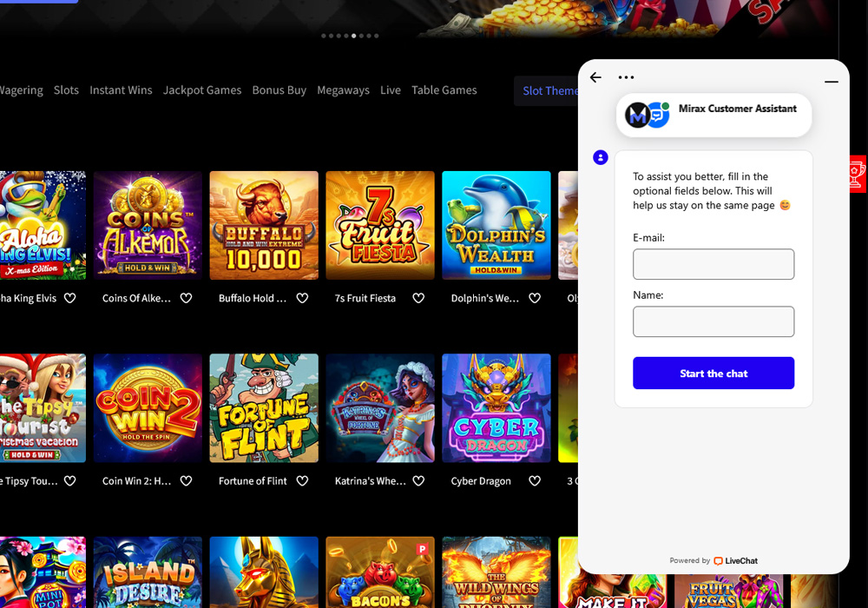The height and width of the screenshot is (608, 868).
Task: Select the Table Games category
Action: point(444,90)
